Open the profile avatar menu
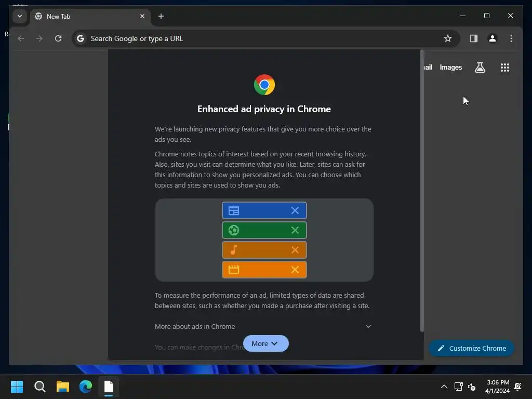Image resolution: width=532 pixels, height=399 pixels. point(493,38)
